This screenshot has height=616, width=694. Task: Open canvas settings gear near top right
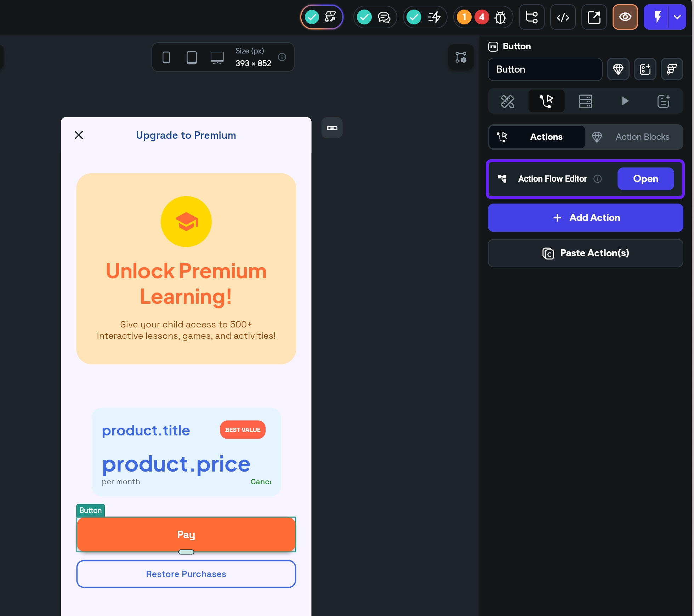pos(461,57)
